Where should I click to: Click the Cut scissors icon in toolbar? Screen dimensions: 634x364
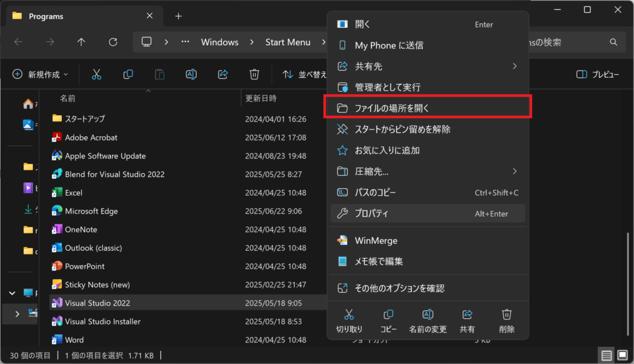point(96,74)
